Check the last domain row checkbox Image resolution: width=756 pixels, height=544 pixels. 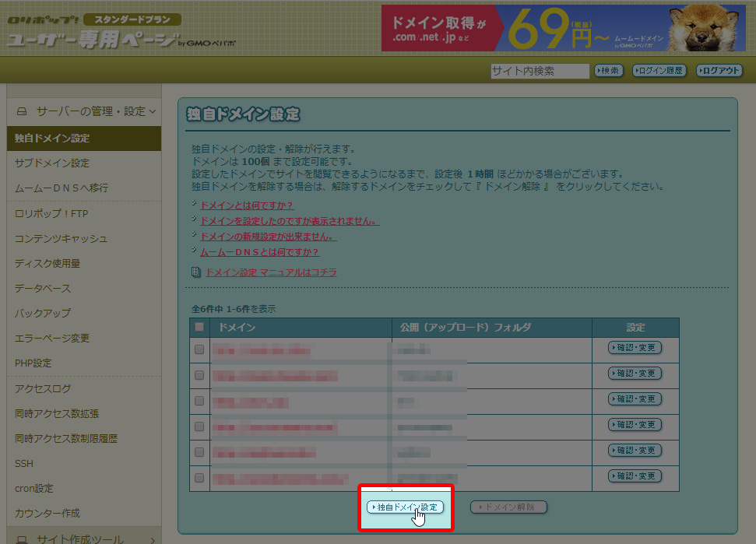tap(199, 478)
